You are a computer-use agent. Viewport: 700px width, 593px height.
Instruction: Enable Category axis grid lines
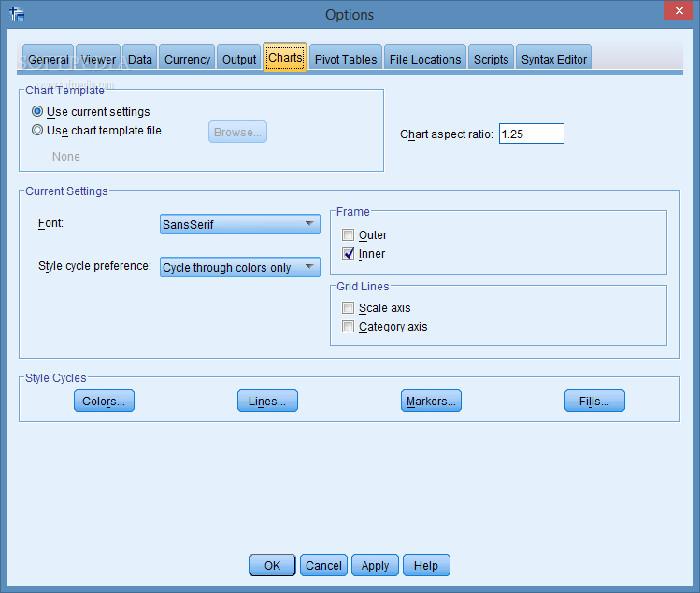point(349,327)
